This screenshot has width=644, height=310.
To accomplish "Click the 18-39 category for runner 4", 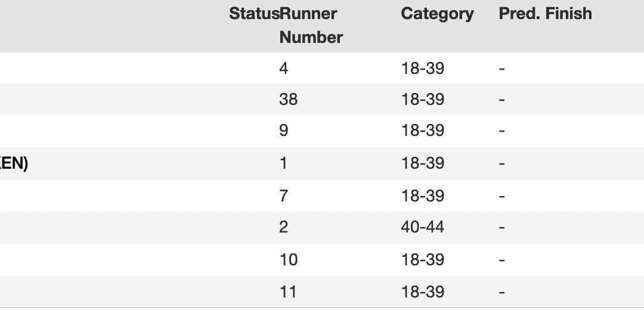I will coord(423,69).
